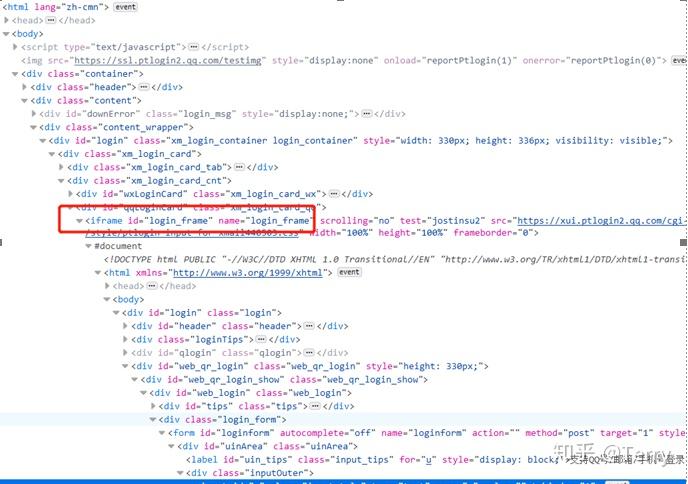
Task: Open the ellipsis badge of the loginTips div
Action: pyautogui.click(x=261, y=340)
